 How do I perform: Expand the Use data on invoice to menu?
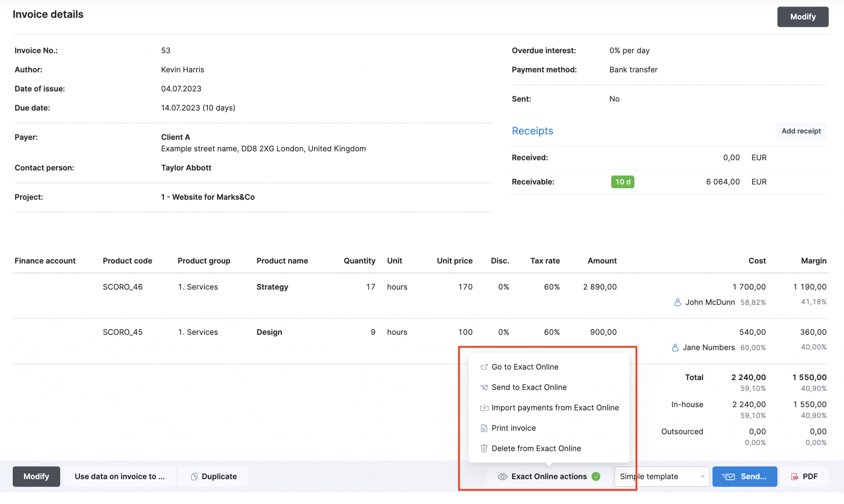click(x=120, y=476)
